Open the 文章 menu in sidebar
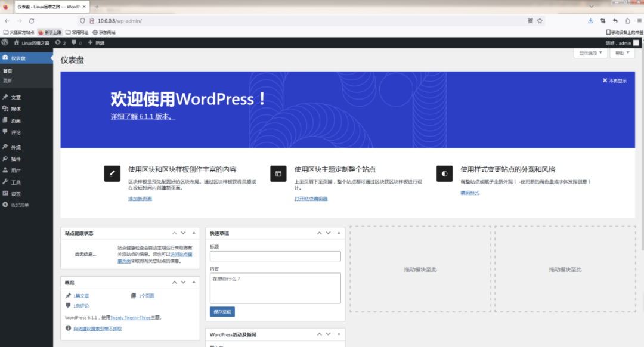The width and height of the screenshot is (644, 347). [16, 97]
